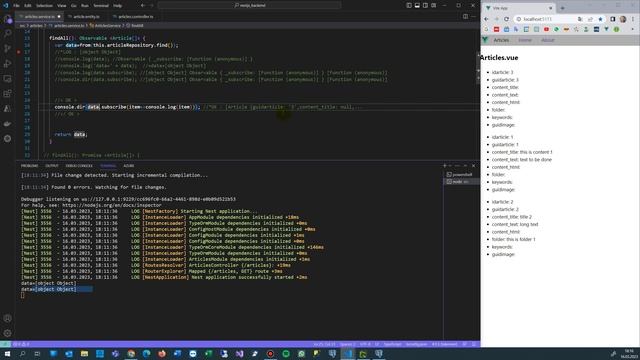Toggle bottom panel layout icon in title bar
640x360 pixels.
417,5
